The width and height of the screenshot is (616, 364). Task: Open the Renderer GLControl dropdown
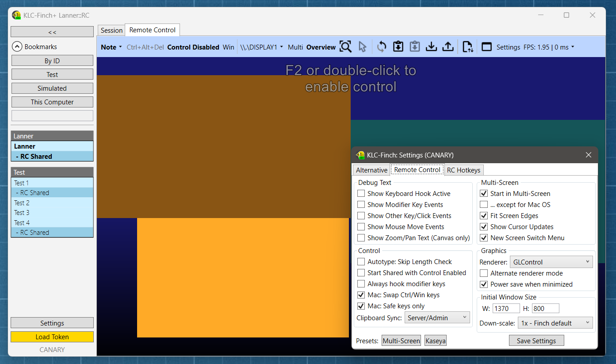551,262
